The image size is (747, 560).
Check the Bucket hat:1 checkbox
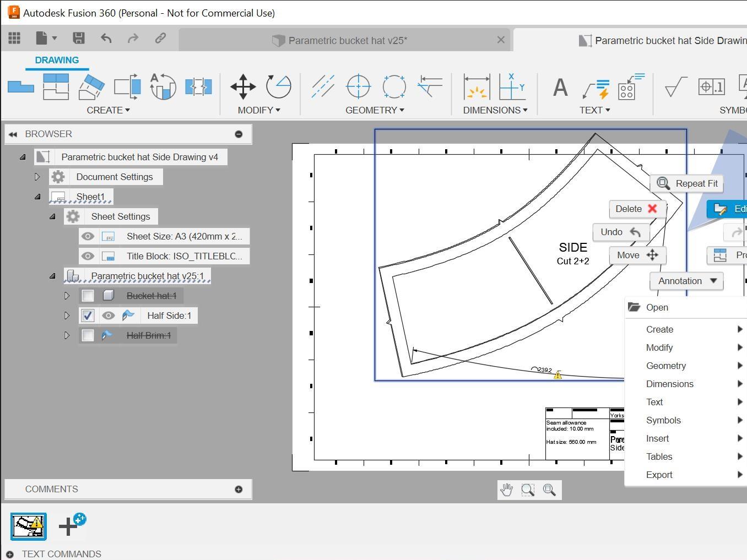pos(88,296)
